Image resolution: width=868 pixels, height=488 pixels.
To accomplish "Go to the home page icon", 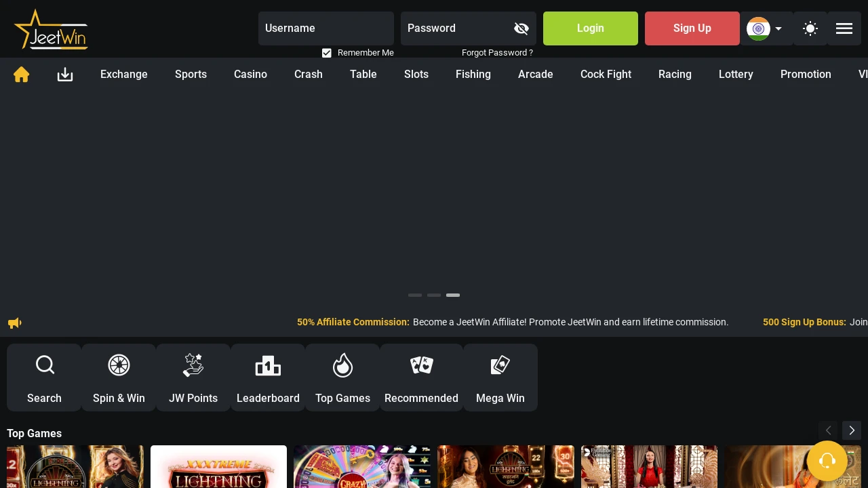I will coord(22,75).
